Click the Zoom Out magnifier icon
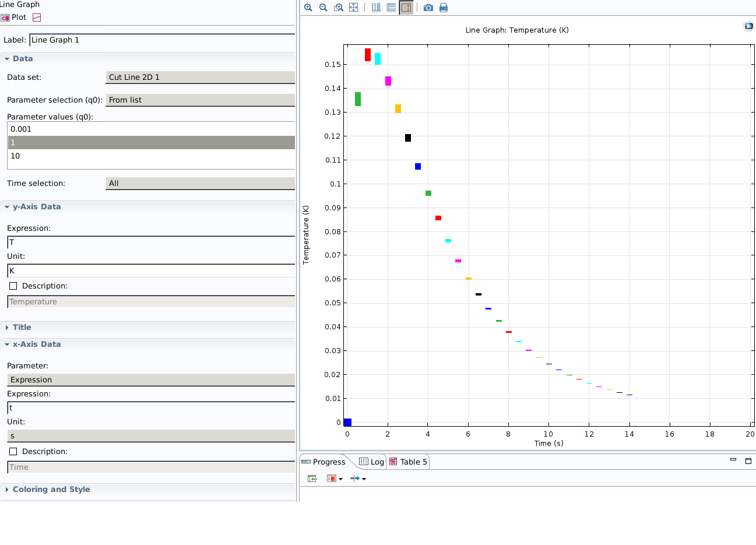Screen dimensions: 756x545 pyautogui.click(x=324, y=8)
